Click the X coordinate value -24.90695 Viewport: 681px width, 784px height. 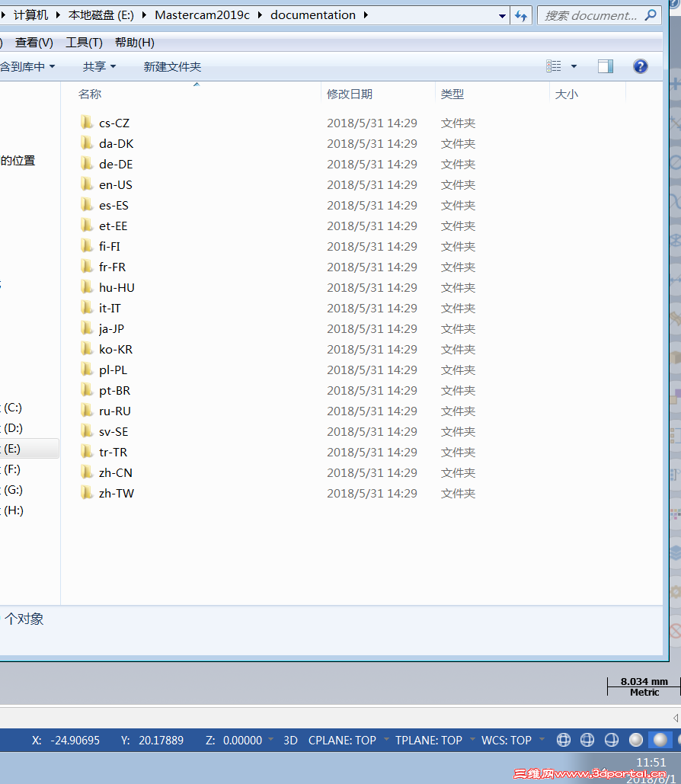pos(75,740)
